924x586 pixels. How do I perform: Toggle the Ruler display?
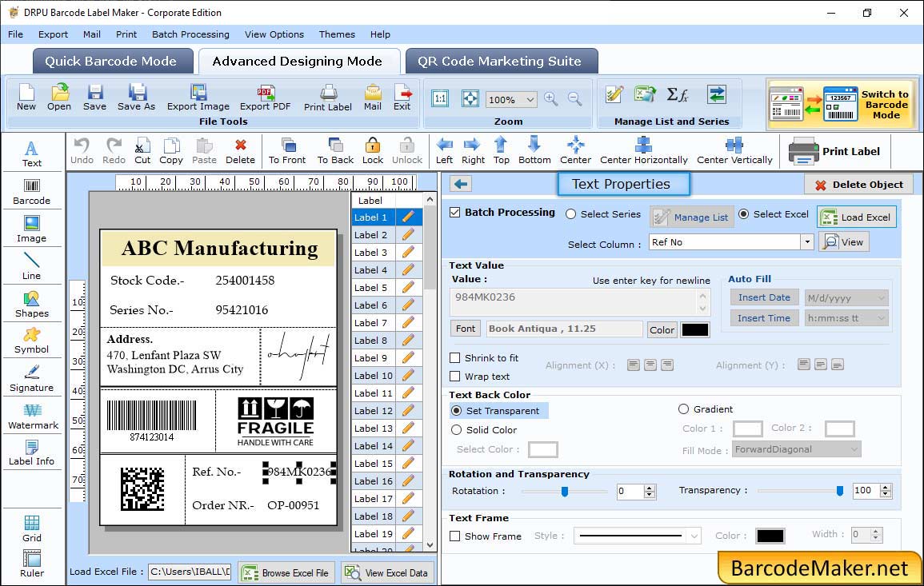32,564
